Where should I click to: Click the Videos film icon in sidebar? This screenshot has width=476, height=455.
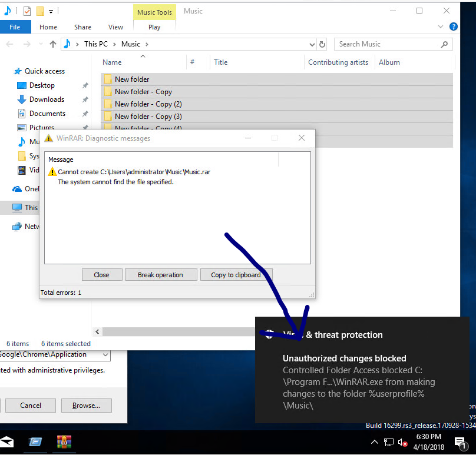pyautogui.click(x=22, y=170)
